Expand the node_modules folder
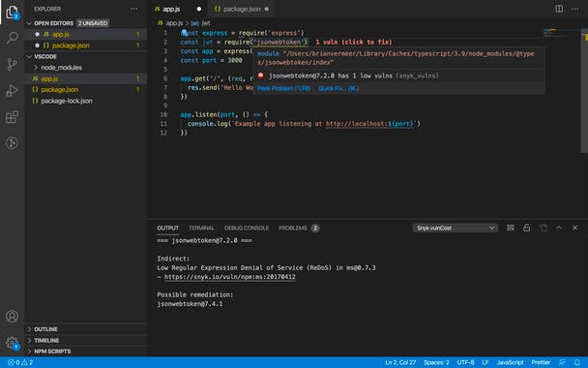The image size is (588, 368). 36,68
